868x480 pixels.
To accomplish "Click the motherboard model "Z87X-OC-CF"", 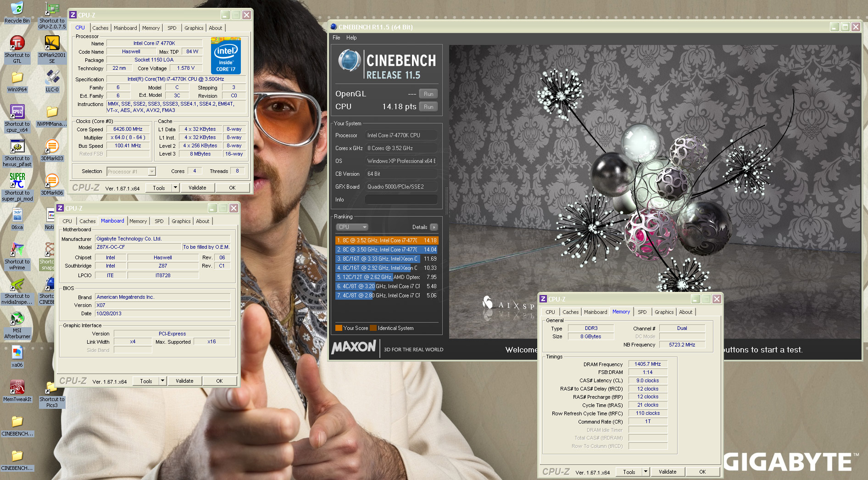I will click(138, 247).
